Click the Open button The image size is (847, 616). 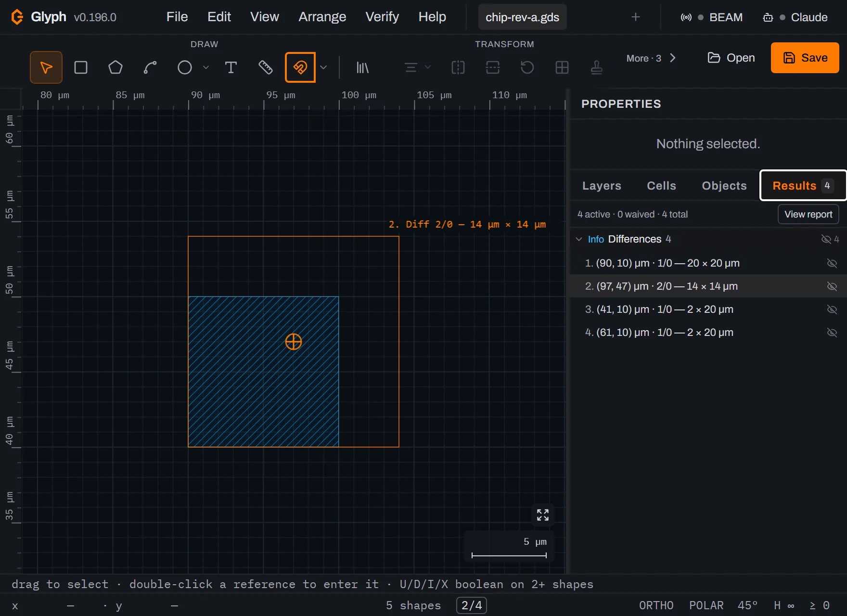click(731, 58)
